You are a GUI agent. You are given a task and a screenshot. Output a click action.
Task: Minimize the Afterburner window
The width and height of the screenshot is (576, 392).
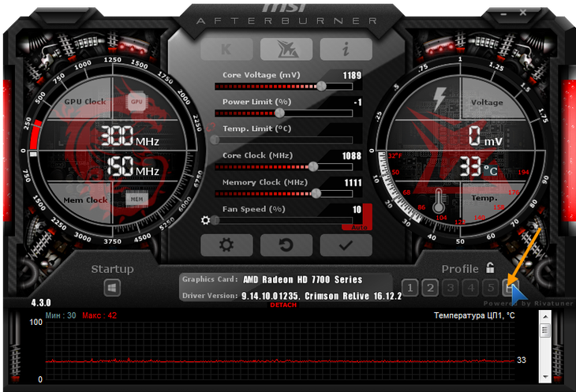point(503,14)
